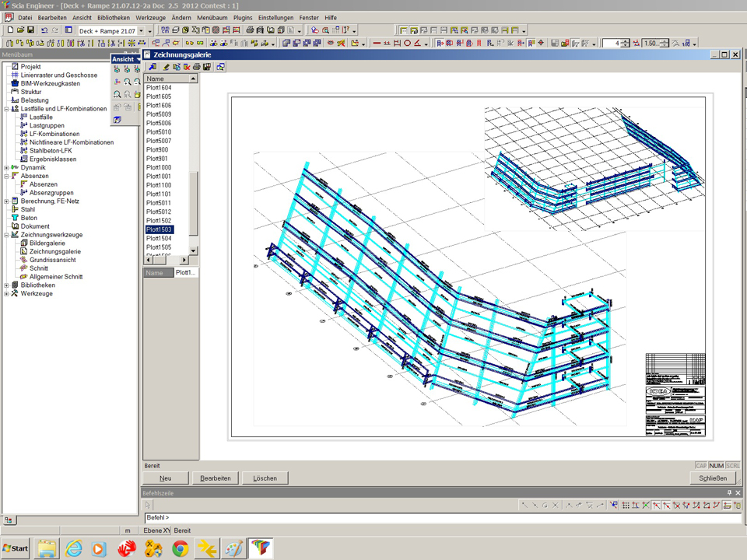The height and width of the screenshot is (560, 747).
Task: Click the dot grid snap icon
Action: [625, 506]
